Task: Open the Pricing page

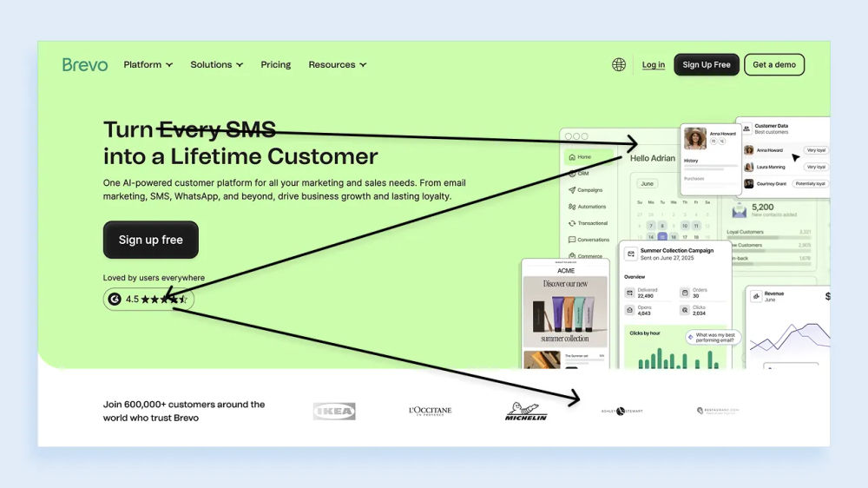Action: [x=276, y=65]
